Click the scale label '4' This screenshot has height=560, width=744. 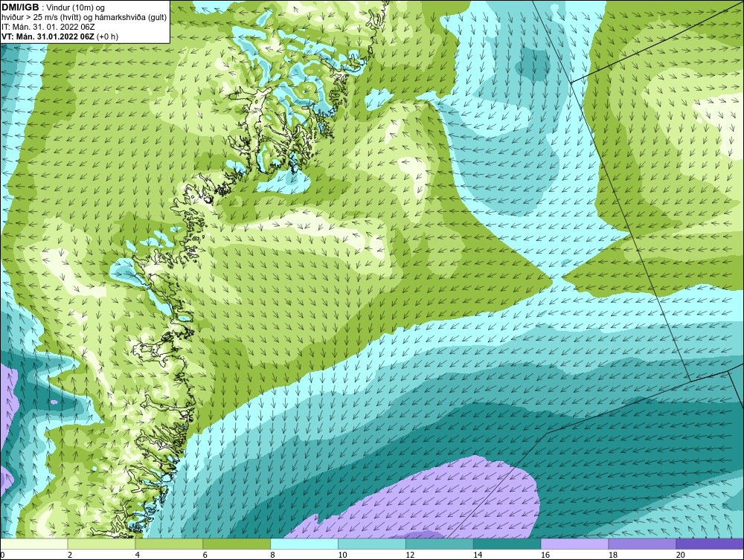click(138, 555)
